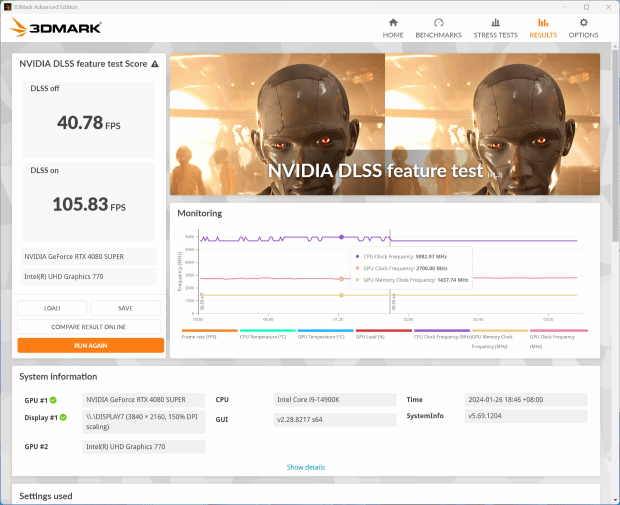
Task: Click the warning triangle beside Score title
Action: tap(155, 64)
